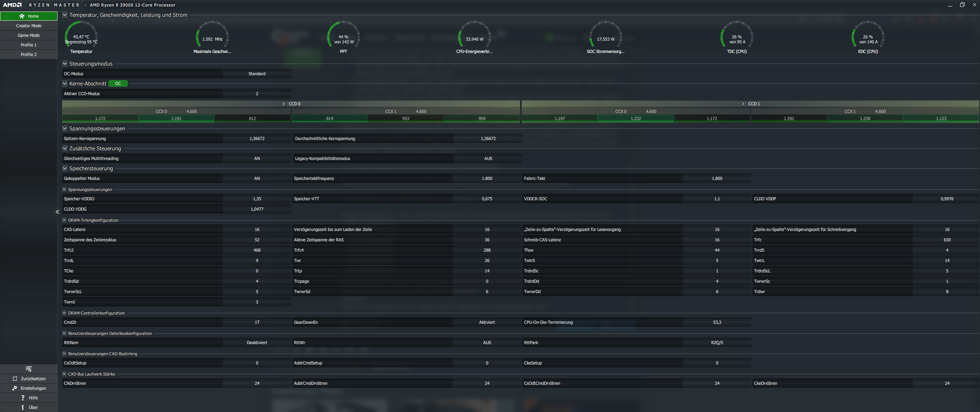Click the CLDO VDDG value 1,0477
This screenshot has height=412, width=980.
click(x=257, y=209)
